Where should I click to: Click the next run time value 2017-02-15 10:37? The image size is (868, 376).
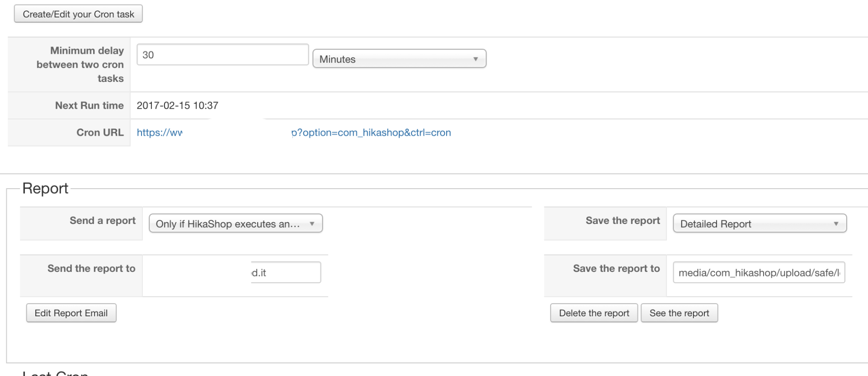click(178, 105)
